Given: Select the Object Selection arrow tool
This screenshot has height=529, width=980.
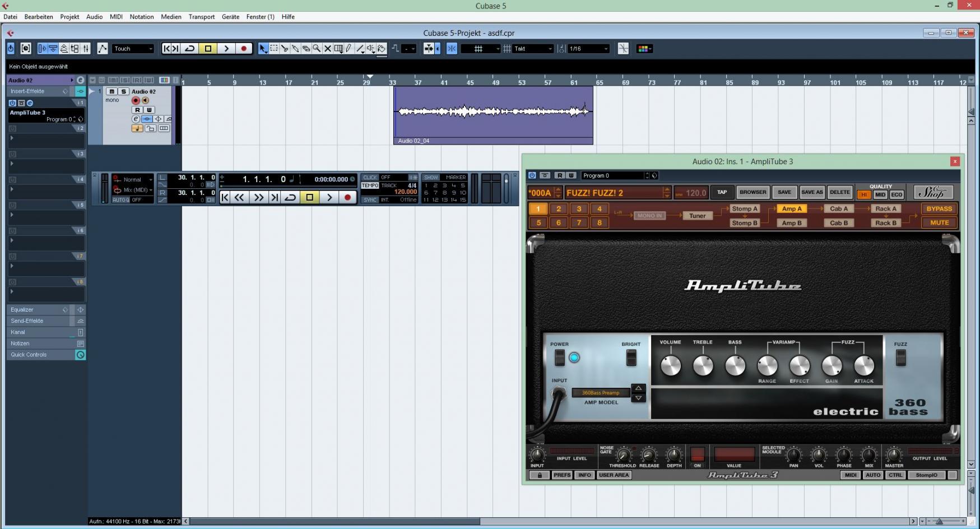Looking at the screenshot, I should tap(262, 49).
